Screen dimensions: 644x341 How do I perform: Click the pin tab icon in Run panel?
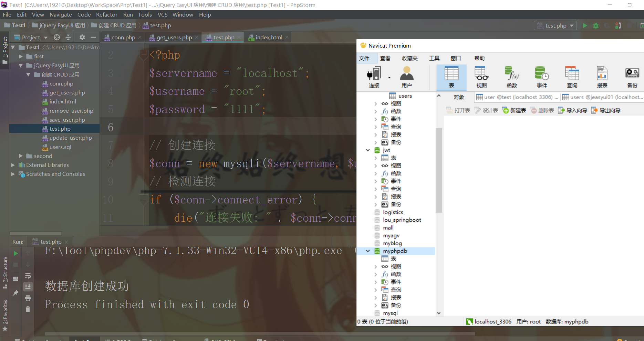click(15, 293)
